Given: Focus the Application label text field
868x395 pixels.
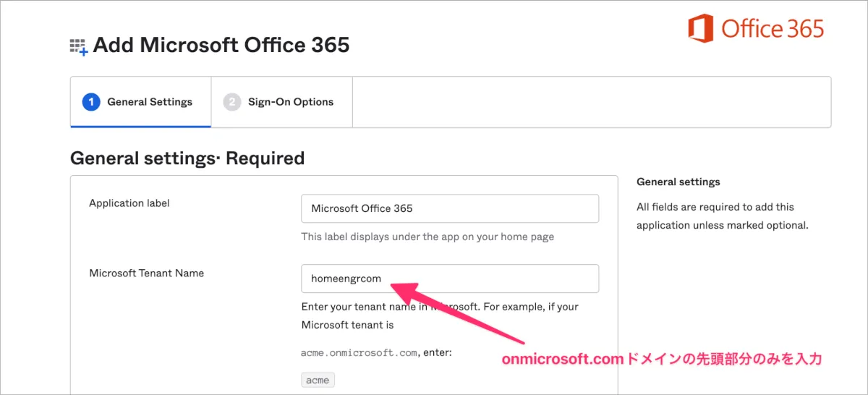Looking at the screenshot, I should 449,208.
